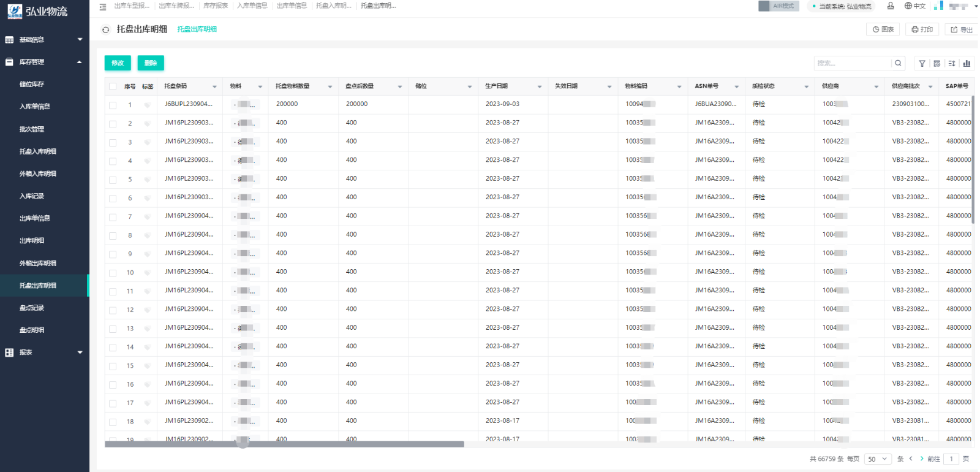
Task: Open 供应商 column dropdown arrow
Action: coord(876,86)
